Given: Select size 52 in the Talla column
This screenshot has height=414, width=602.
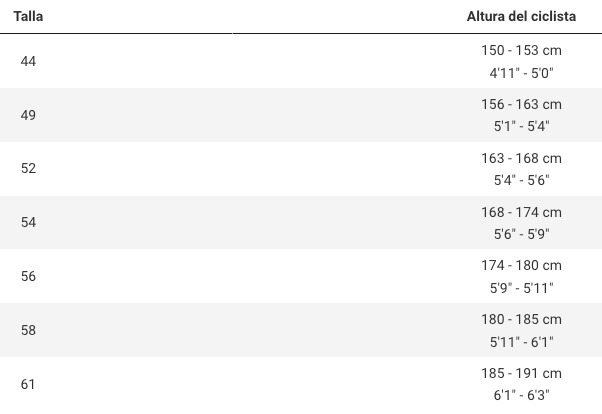Looking at the screenshot, I should (x=28, y=169).
